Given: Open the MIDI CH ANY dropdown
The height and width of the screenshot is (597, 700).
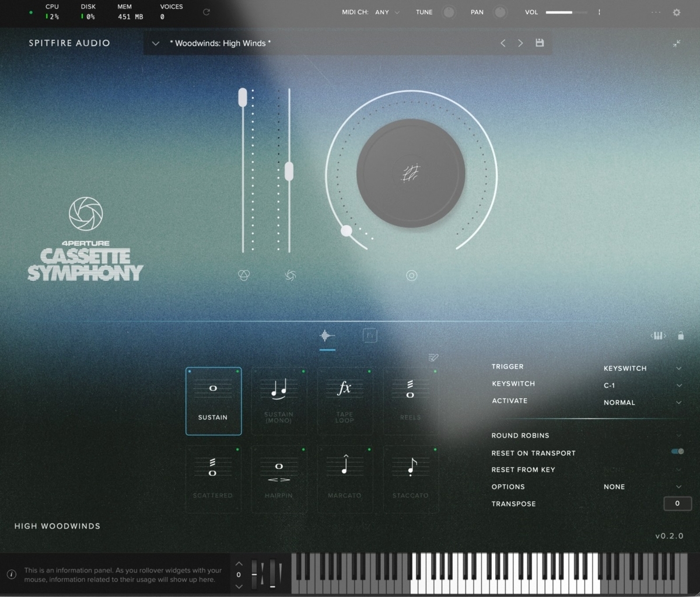Looking at the screenshot, I should tap(387, 12).
